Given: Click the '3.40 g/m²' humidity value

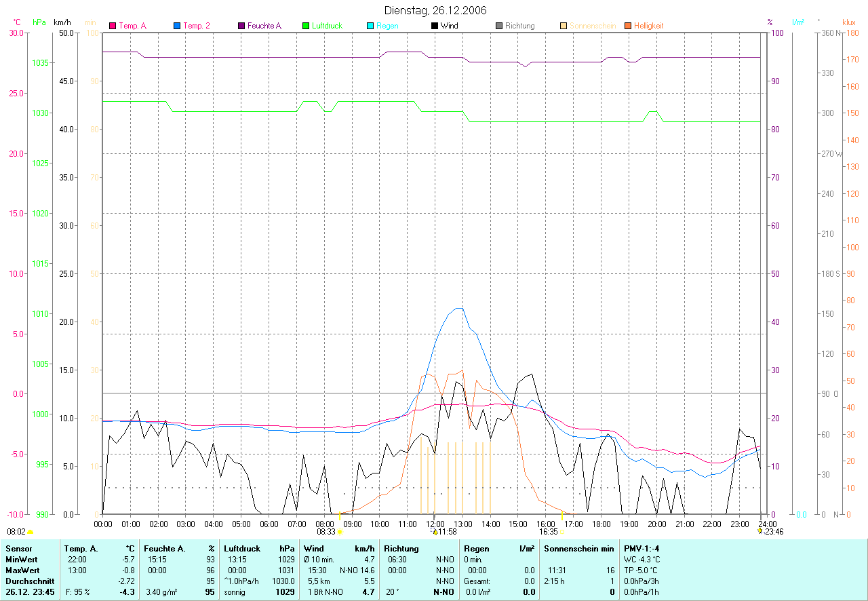Looking at the screenshot, I should tap(161, 592).
